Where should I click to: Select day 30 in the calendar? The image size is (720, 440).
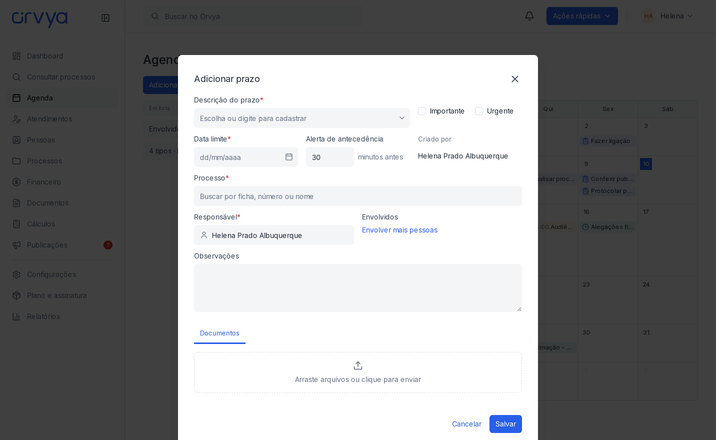(586, 333)
